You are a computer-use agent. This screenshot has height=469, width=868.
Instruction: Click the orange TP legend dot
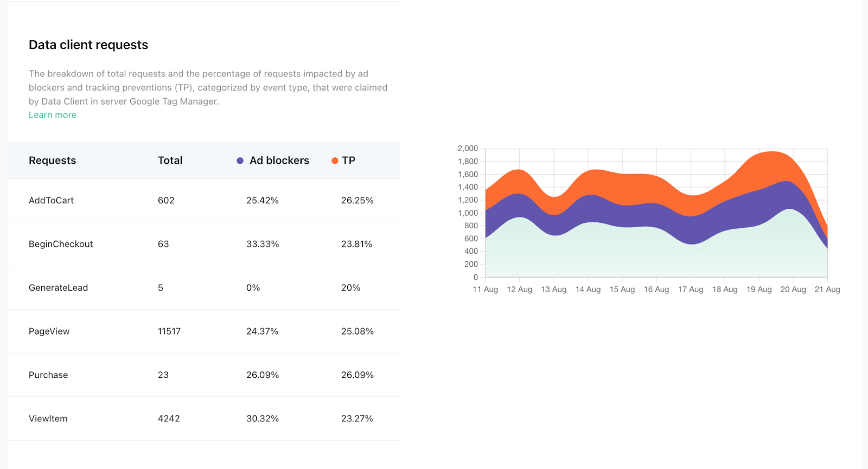click(x=334, y=160)
